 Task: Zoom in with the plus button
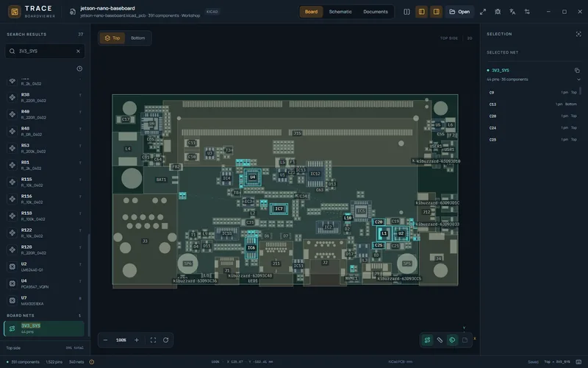137,340
